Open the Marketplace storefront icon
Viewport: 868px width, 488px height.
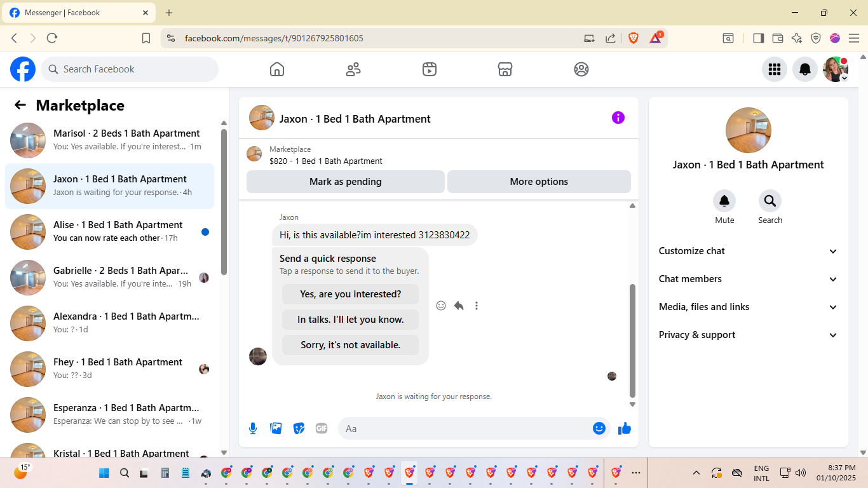505,69
